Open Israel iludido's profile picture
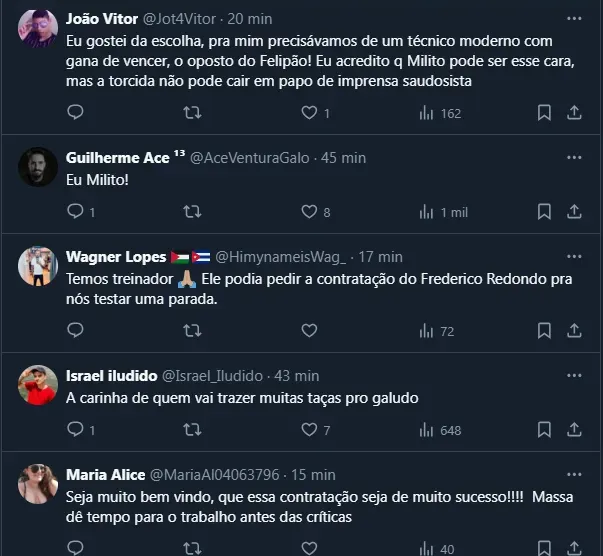Screen dimensions: 603x556 click(38, 383)
